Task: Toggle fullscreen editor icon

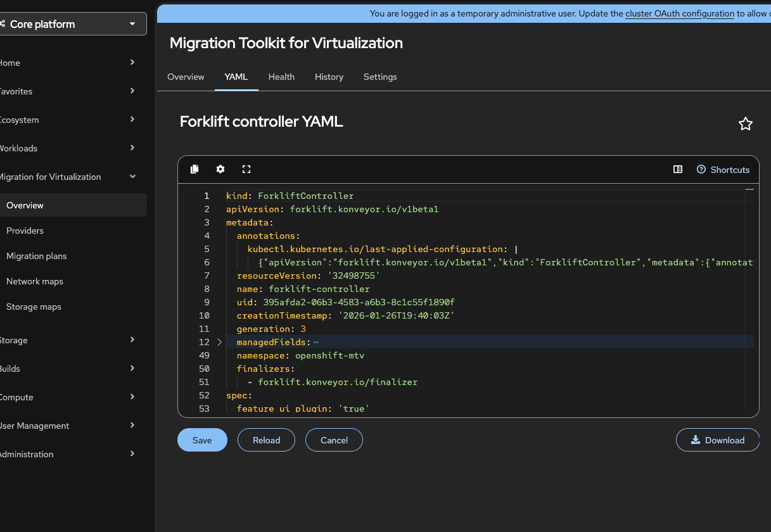Action: pyautogui.click(x=246, y=169)
